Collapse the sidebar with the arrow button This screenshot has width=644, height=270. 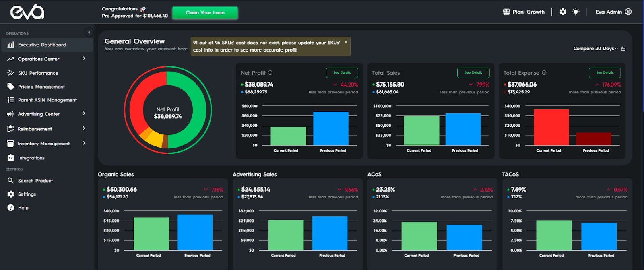coord(89,32)
